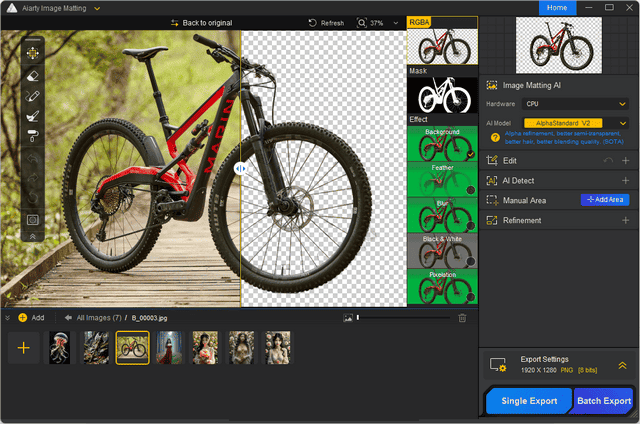Expand the Refinement section
Image resolution: width=640 pixels, height=424 pixels.
(624, 220)
